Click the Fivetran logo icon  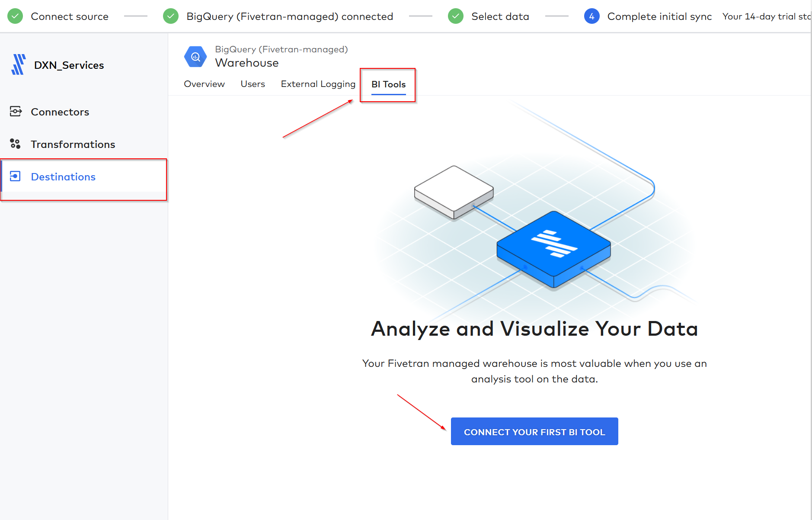click(x=17, y=64)
